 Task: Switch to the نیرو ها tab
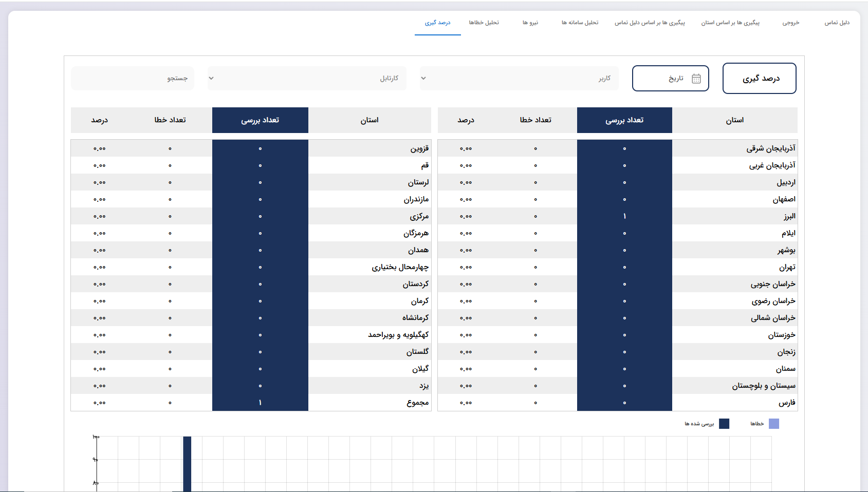530,23
